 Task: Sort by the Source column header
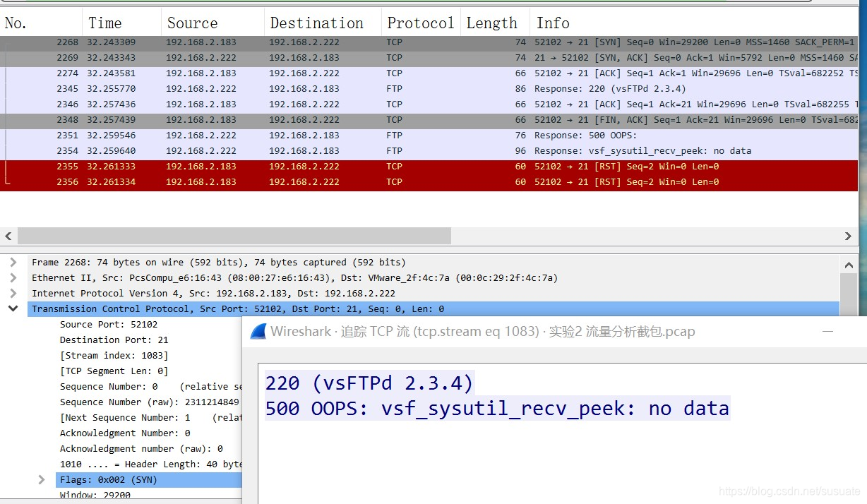(x=213, y=23)
